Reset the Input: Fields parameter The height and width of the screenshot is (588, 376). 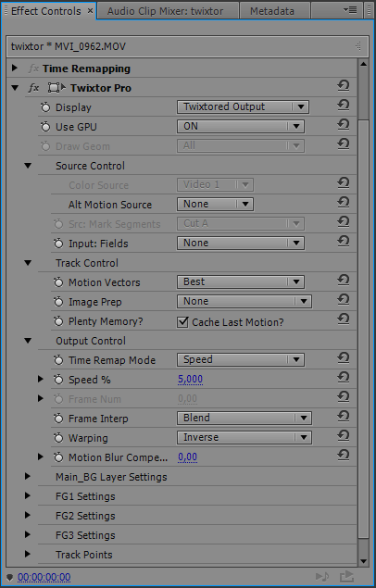(343, 242)
